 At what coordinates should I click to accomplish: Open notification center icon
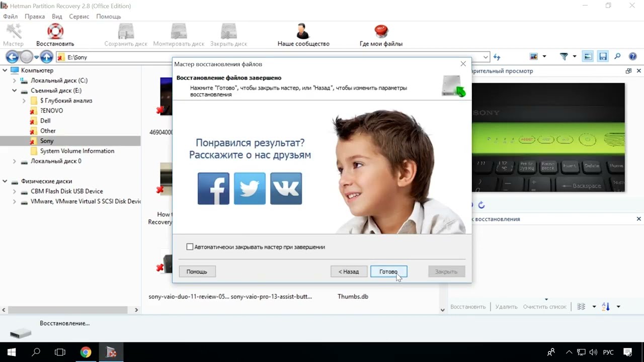[x=627, y=352]
